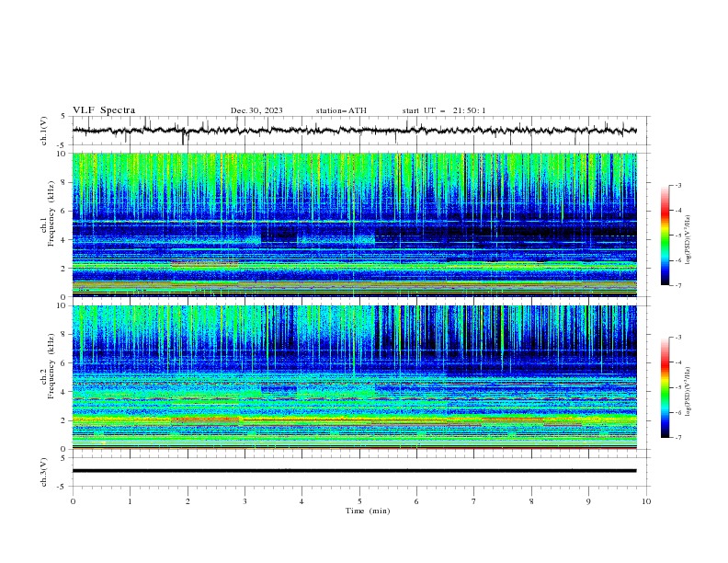Image resolution: width=728 pixels, height=563 pixels.
Task: Click the '6' tick on the time axis
Action: [x=416, y=501]
